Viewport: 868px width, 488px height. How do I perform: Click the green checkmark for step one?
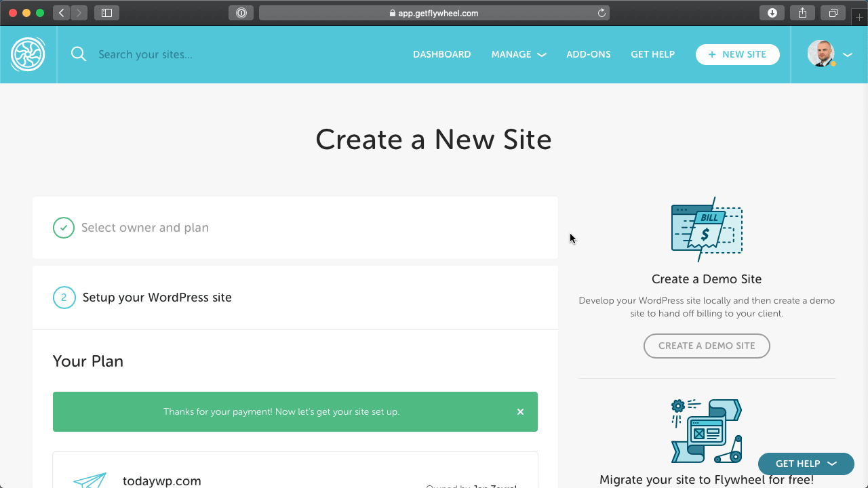tap(64, 228)
